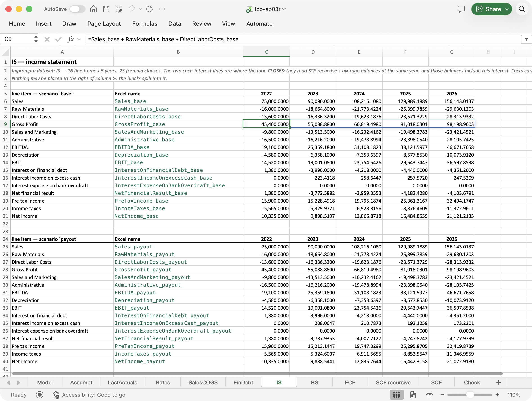Click the horizontal scrollbar

[257, 374]
